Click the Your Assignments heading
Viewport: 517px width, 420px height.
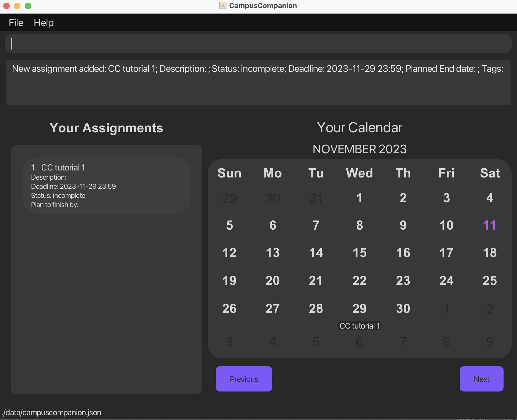click(x=106, y=128)
